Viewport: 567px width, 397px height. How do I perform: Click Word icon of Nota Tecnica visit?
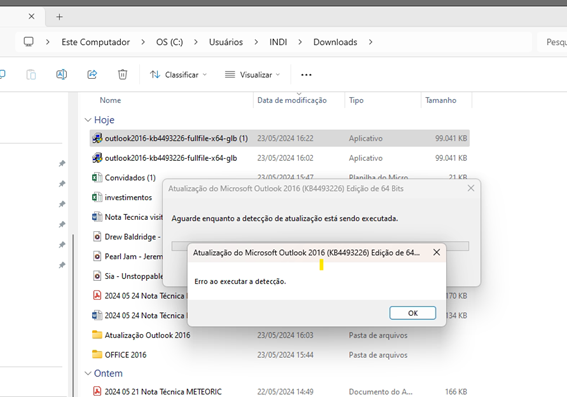(x=97, y=217)
